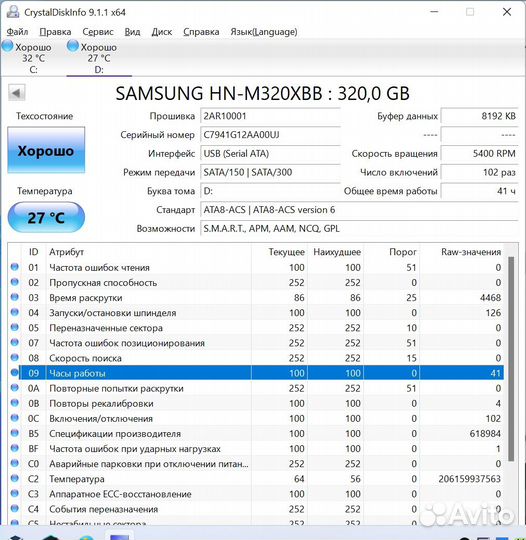Click the status dot for attribute 0C
The height and width of the screenshot is (540, 526).
click(14, 418)
